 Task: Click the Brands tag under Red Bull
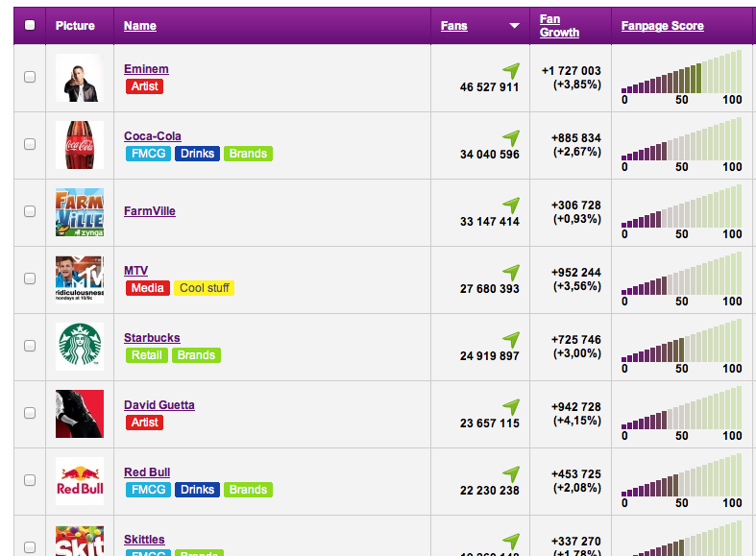click(248, 490)
